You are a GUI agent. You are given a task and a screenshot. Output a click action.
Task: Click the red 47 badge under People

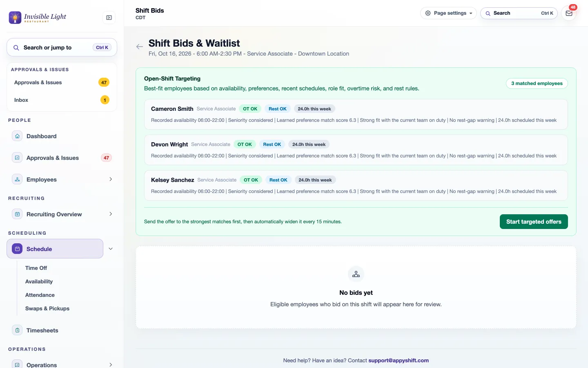[x=106, y=158]
